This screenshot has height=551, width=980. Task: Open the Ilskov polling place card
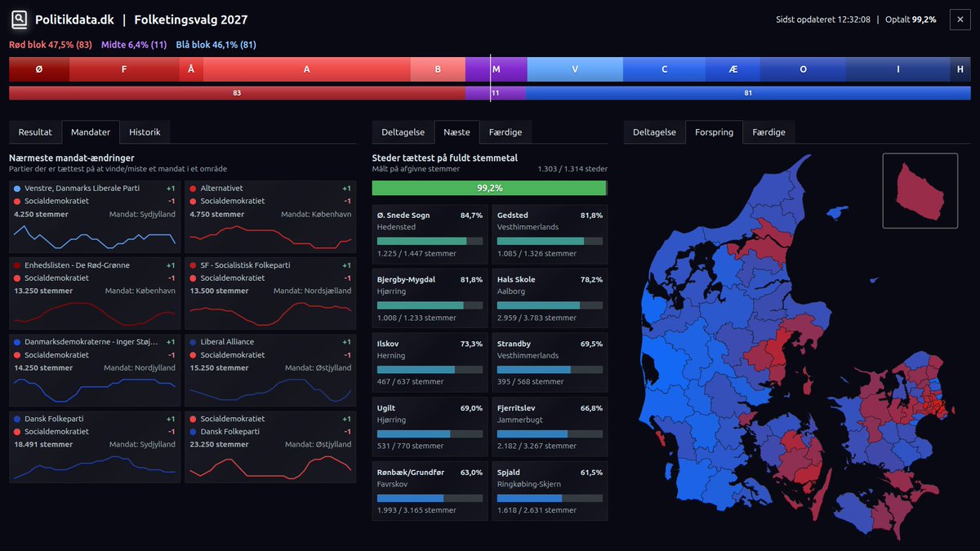[x=430, y=362]
